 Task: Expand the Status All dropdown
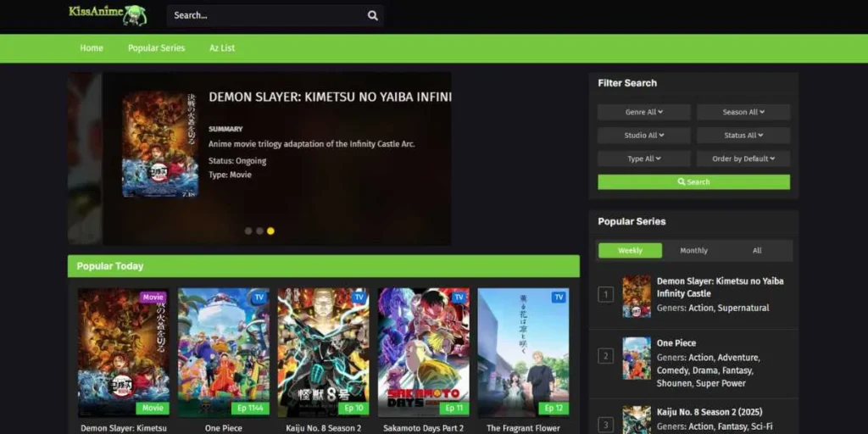tap(743, 135)
